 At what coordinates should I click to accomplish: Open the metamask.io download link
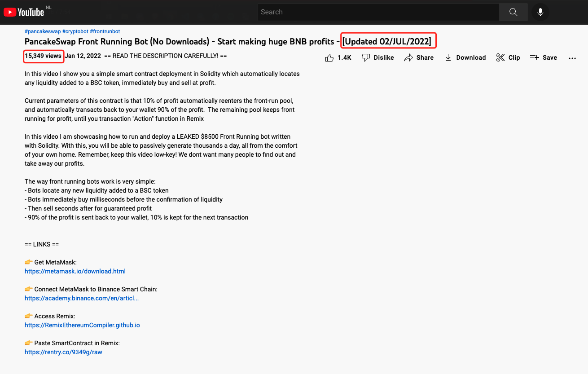tap(75, 271)
